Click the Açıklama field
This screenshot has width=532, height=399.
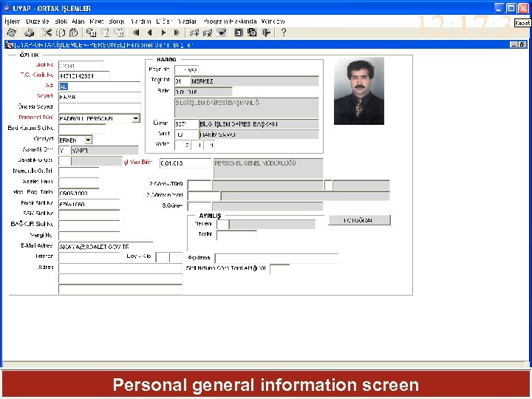(x=276, y=258)
